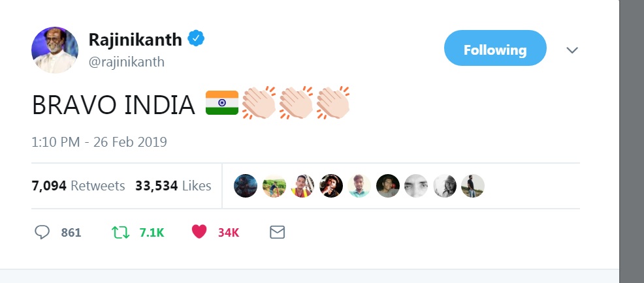Expand the tweet options chevron
The width and height of the screenshot is (644, 283).
point(572,50)
